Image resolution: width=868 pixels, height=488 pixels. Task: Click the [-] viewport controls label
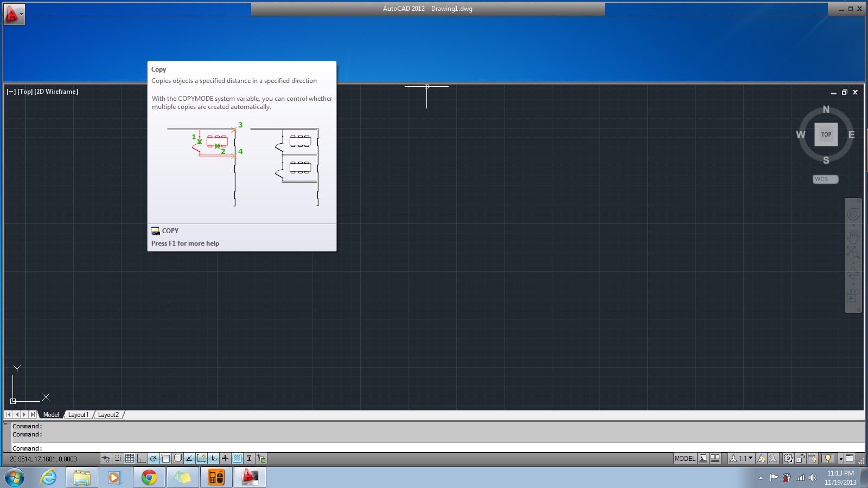pyautogui.click(x=11, y=92)
